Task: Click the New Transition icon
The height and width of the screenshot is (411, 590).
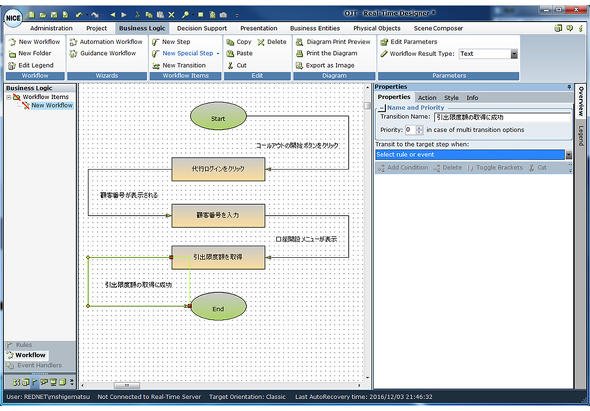Action: pyautogui.click(x=156, y=65)
